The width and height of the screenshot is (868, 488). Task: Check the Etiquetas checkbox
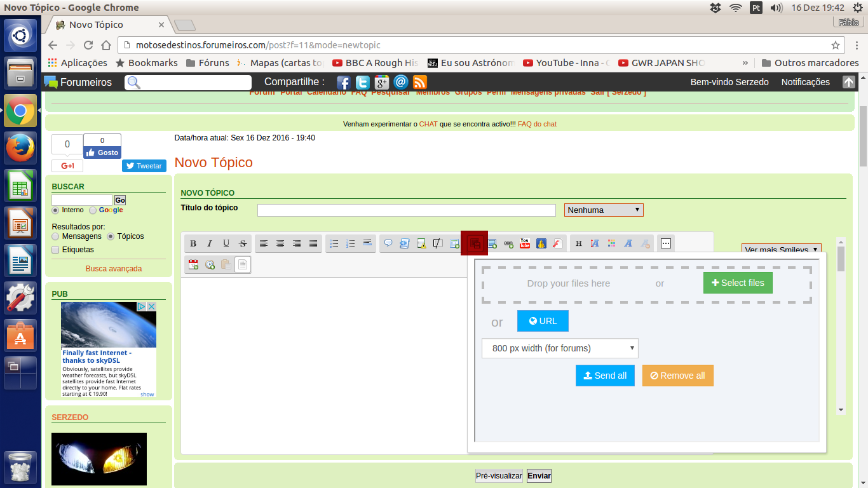56,250
